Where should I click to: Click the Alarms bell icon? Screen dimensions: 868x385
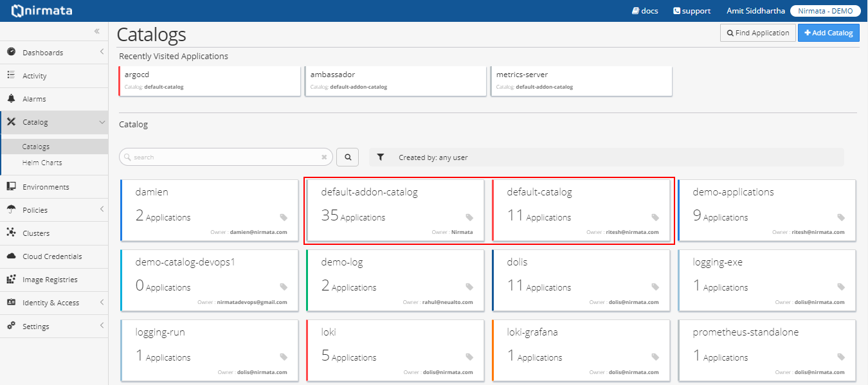(x=11, y=98)
